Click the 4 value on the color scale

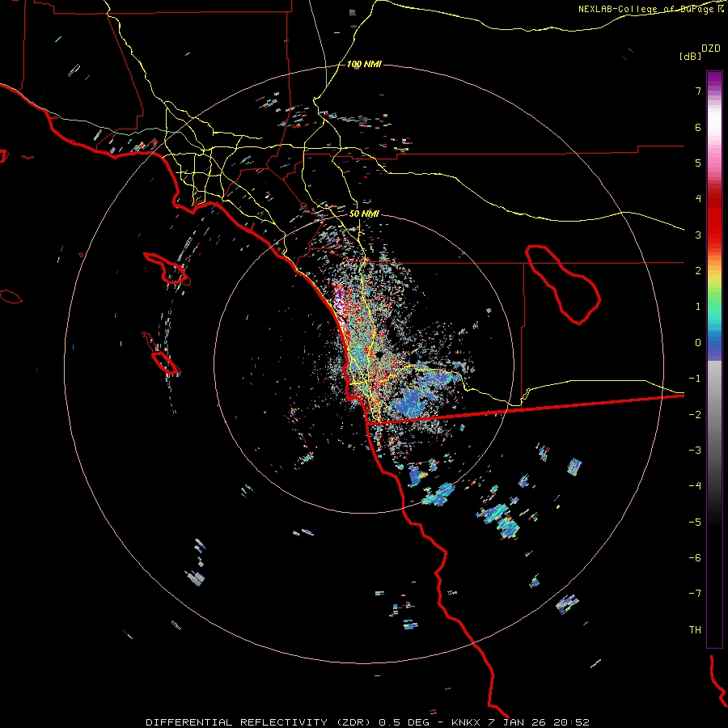tap(698, 199)
